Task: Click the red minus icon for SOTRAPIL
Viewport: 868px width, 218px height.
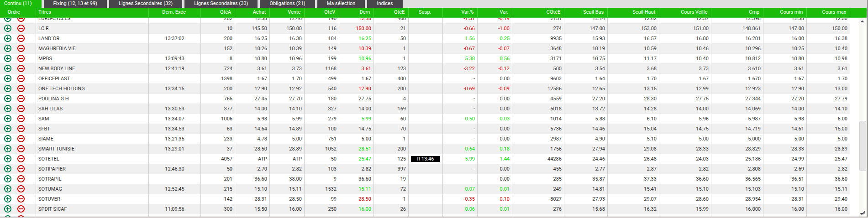Action: pos(21,179)
